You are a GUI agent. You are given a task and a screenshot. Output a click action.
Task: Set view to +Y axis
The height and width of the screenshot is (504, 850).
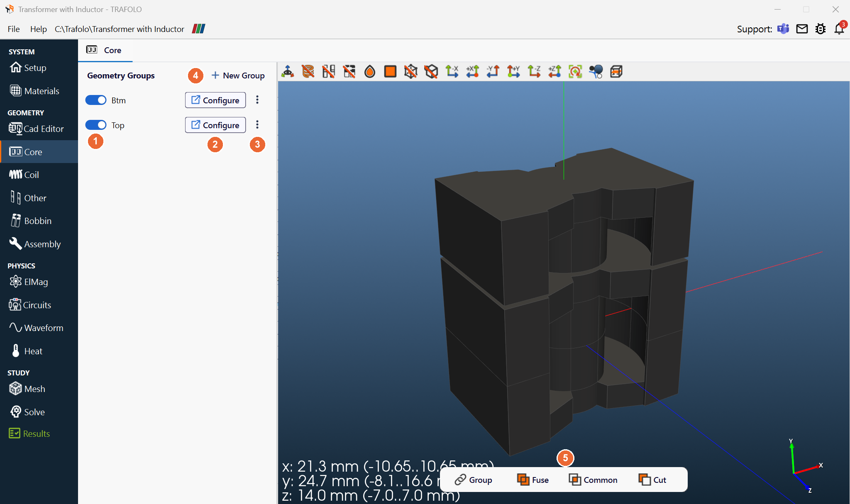pos(513,71)
